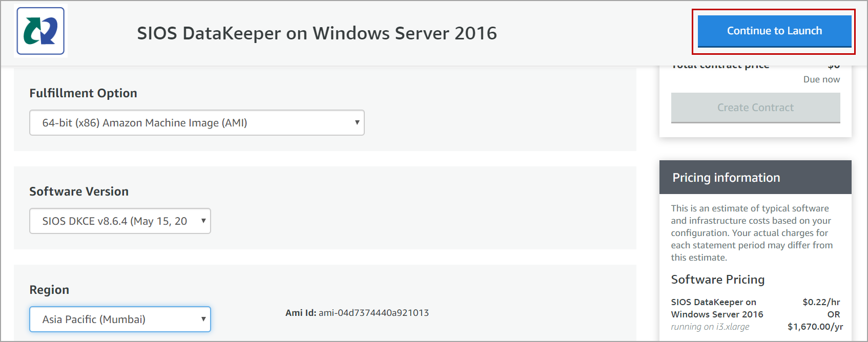Click SIOS DataKeeper on Windows Server 2016 pricing row label
This screenshot has height=342, width=868.
click(717, 308)
